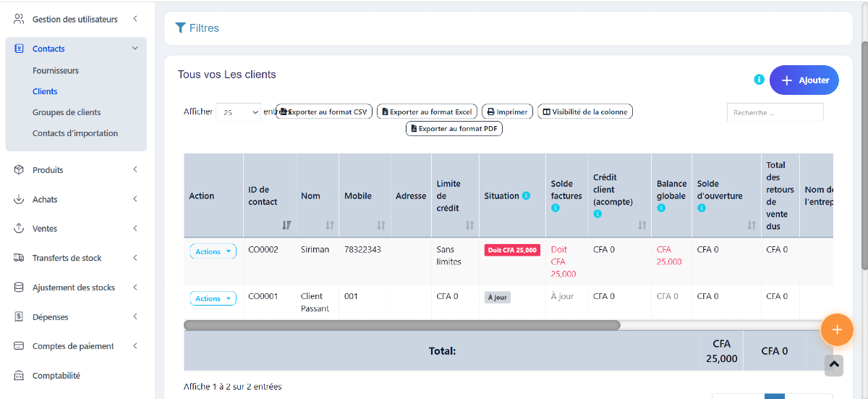Click the Ventes upload icon

pyautogui.click(x=19, y=228)
